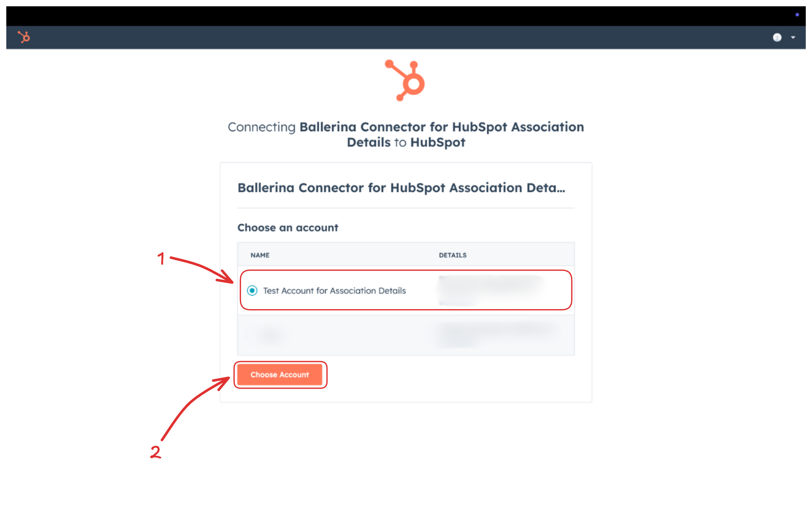The image size is (812, 532).
Task: Expand the account menu caret beside avatar
Action: [793, 37]
